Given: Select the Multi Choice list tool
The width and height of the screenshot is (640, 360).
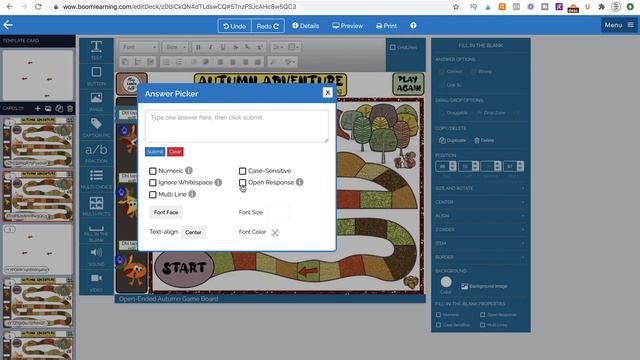Looking at the screenshot, I should click(96, 179).
